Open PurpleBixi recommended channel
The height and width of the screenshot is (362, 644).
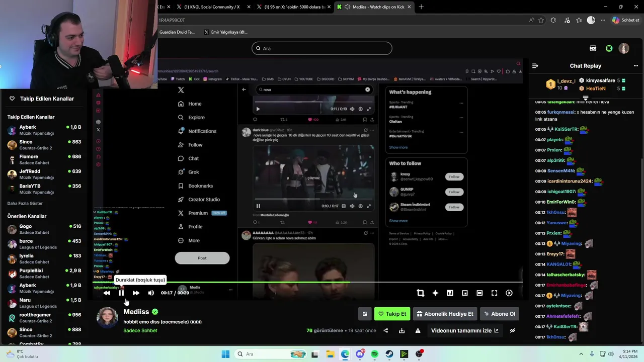[x=44, y=273]
